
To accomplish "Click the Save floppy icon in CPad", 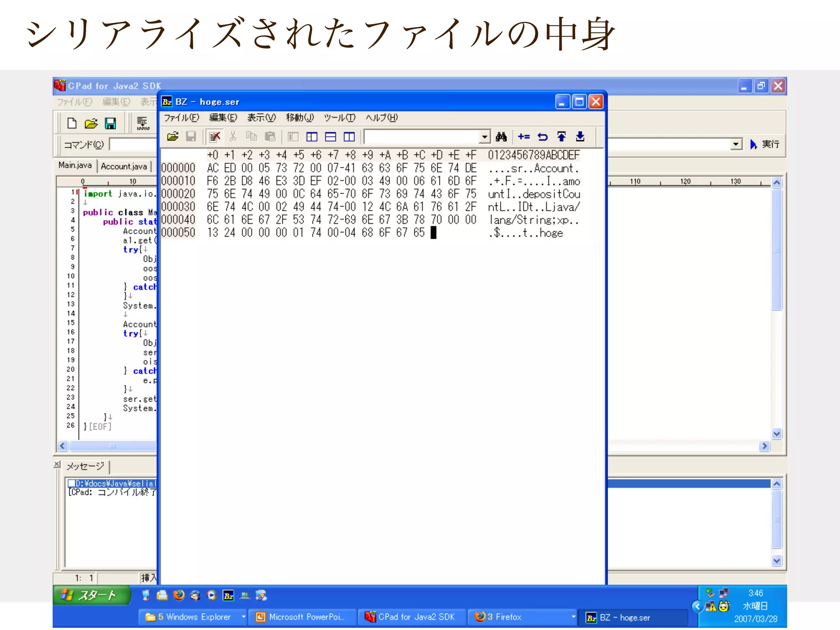I will [x=110, y=123].
